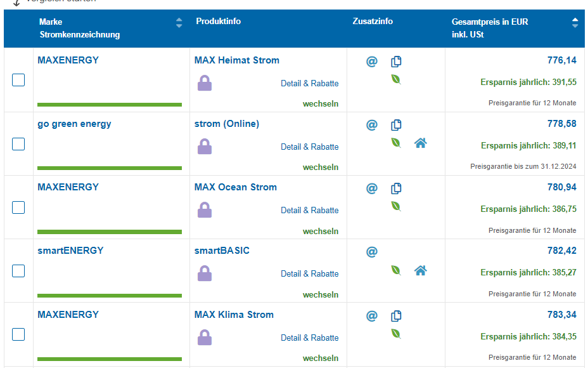The height and width of the screenshot is (368, 588).
Task: Tick the checkbox for go green energy
Action: pos(18,144)
